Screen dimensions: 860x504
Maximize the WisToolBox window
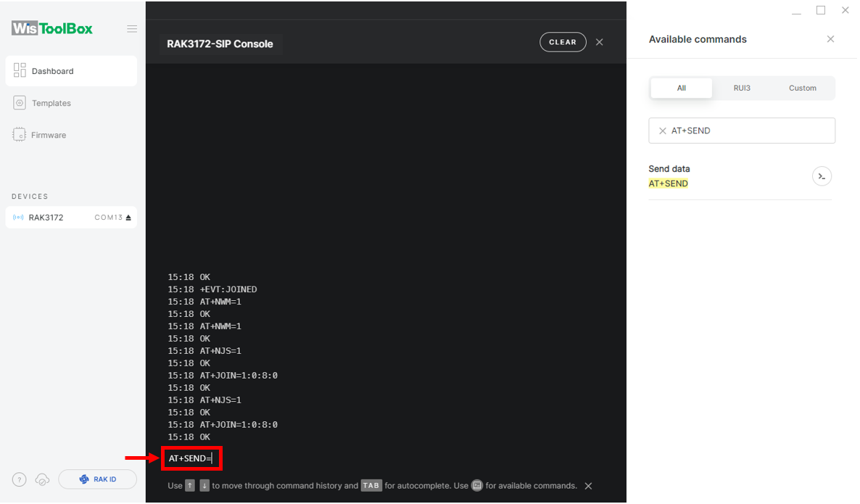tap(821, 10)
